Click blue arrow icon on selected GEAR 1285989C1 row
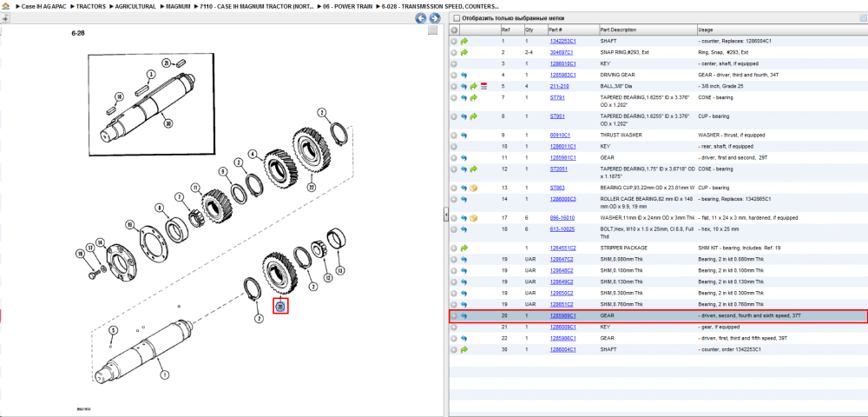 pyautogui.click(x=464, y=315)
